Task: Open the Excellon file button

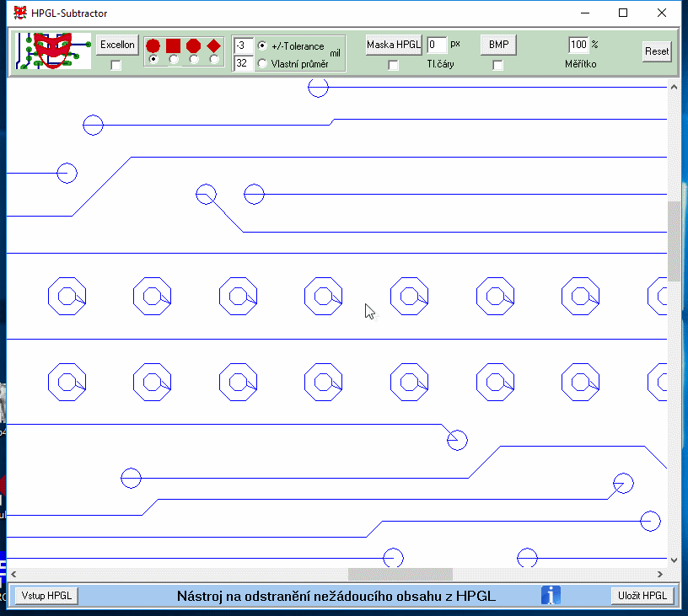Action: [x=117, y=45]
